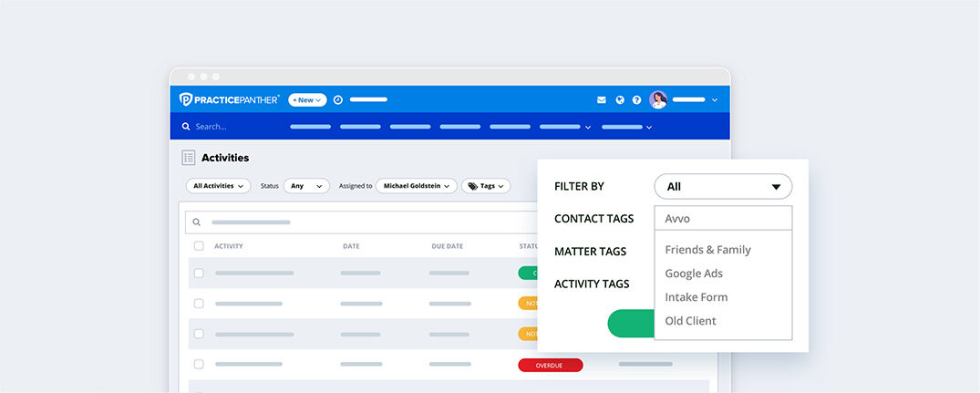Click the user profile avatar
Viewport: 980px width, 393px height.
(658, 99)
